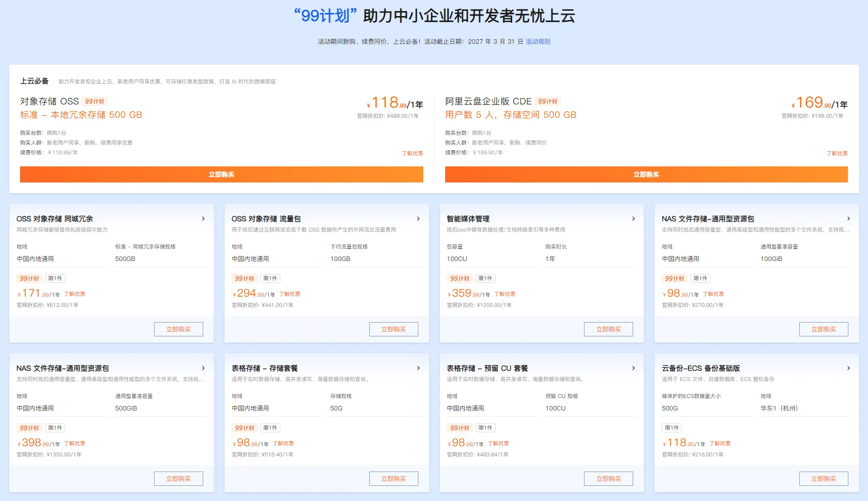The height and width of the screenshot is (501, 868).
Task: Buy the 阿里云盘企业版 CDE plan
Action: pyautogui.click(x=646, y=174)
